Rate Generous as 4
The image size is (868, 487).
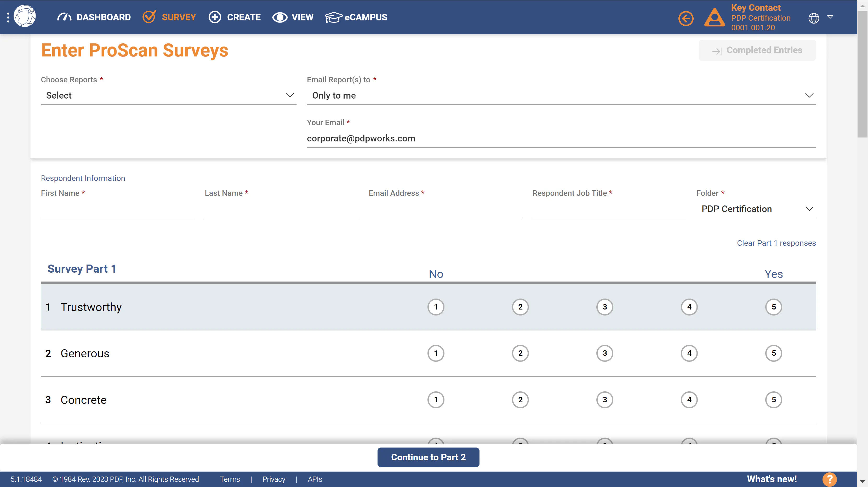[x=689, y=353]
